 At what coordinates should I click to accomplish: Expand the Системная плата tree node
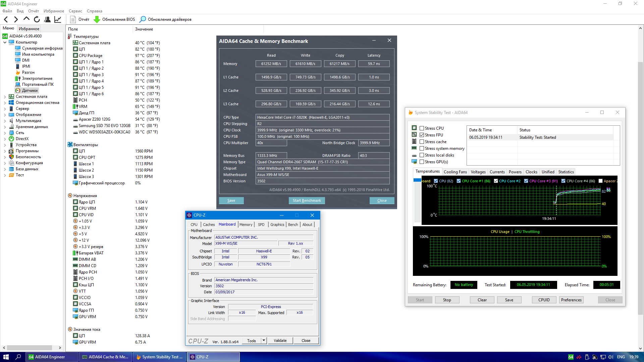(5, 97)
